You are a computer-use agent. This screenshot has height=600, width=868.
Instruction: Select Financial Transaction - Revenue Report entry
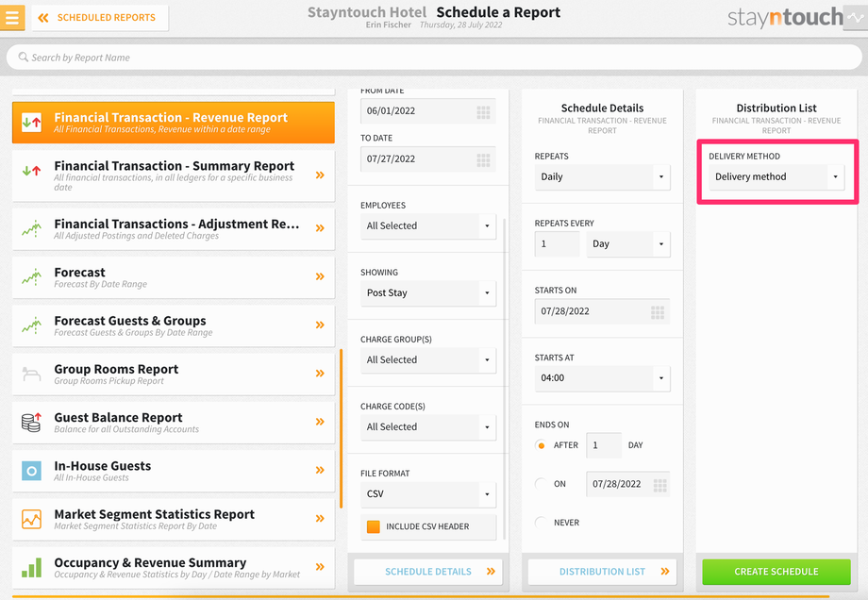[174, 123]
